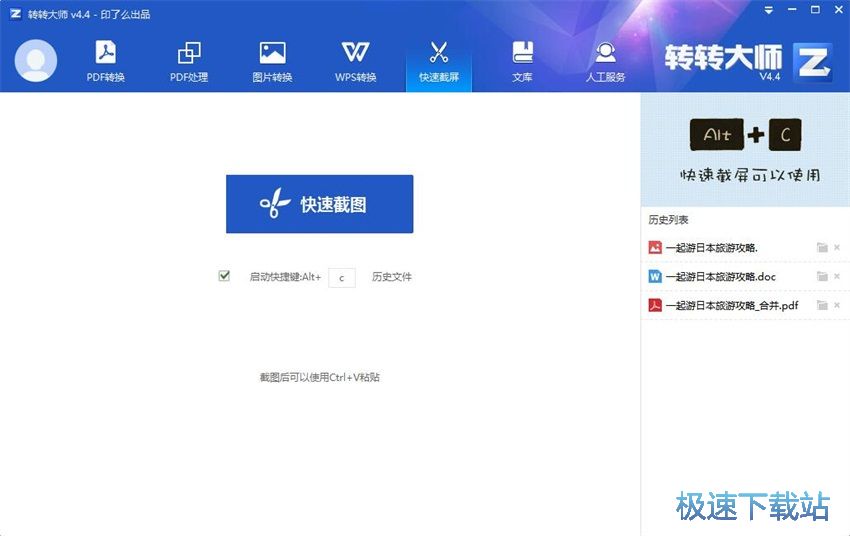This screenshot has width=850, height=536.
Task: Minimize the 转转大师 window
Action: [792, 10]
